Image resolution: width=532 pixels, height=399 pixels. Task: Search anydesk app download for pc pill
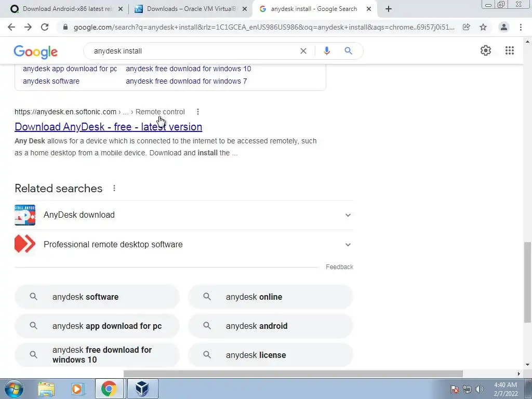tap(97, 326)
